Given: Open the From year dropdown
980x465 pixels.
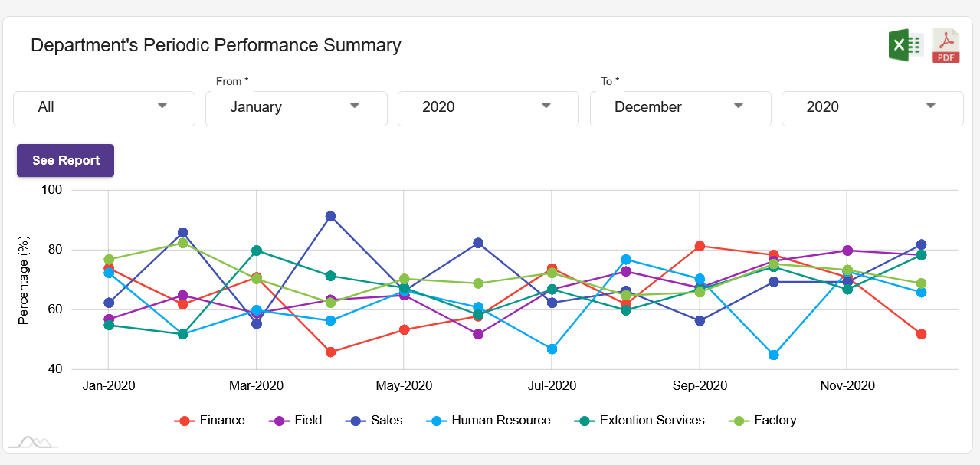Looking at the screenshot, I should point(487,108).
